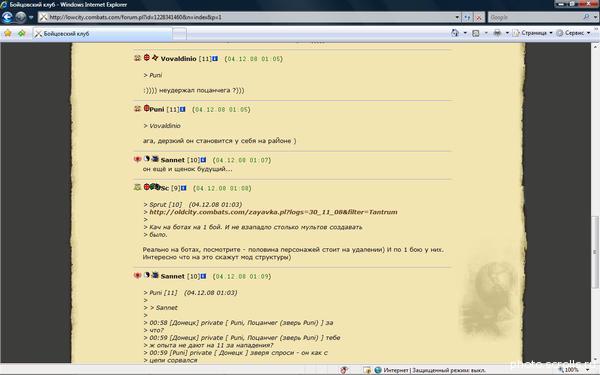600x375 pixels.
Task: Open info icon next to Vovaldinio [11]
Action: (x=215, y=59)
